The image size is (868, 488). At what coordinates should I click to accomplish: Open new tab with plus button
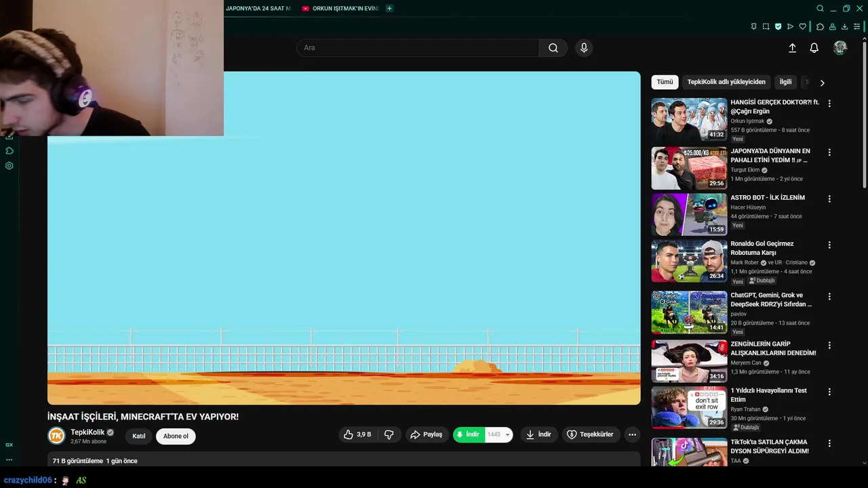click(x=389, y=8)
